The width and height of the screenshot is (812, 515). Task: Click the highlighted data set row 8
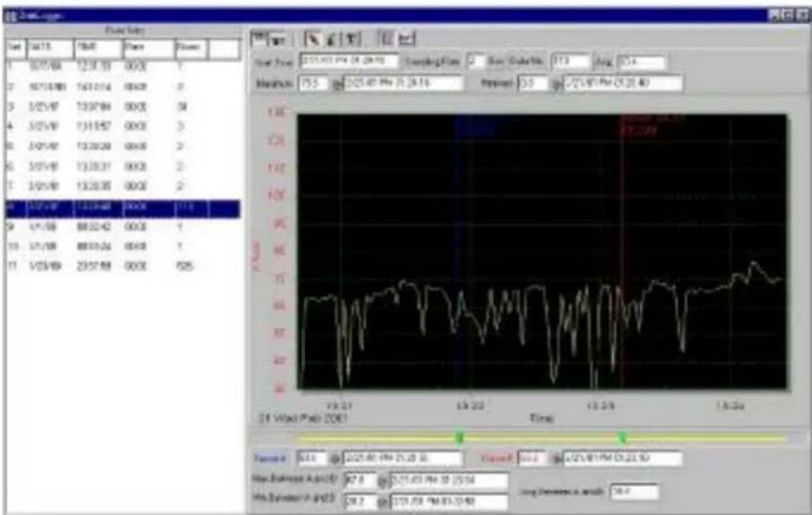tap(122, 207)
